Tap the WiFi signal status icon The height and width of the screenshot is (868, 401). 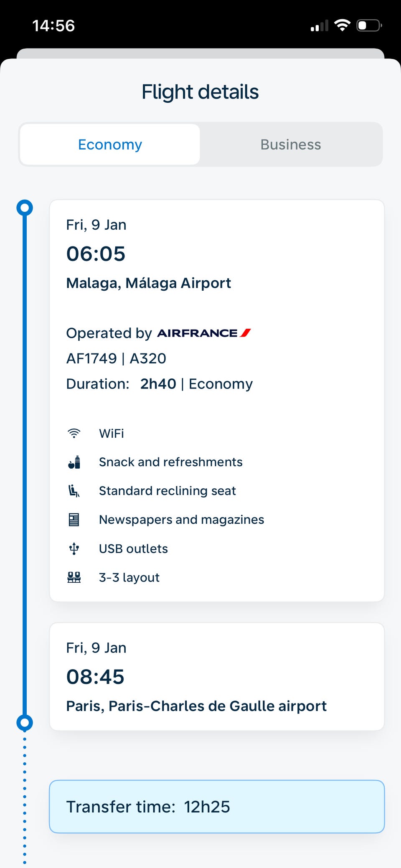tap(343, 25)
